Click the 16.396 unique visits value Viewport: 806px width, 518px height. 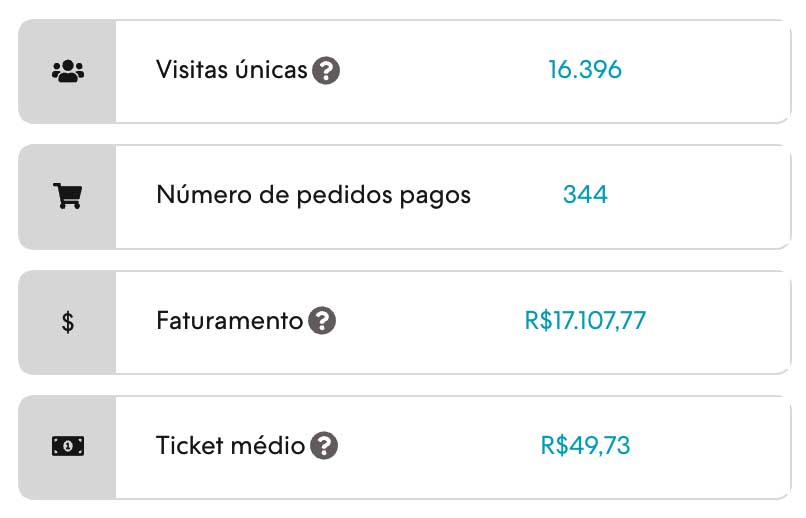tap(585, 70)
